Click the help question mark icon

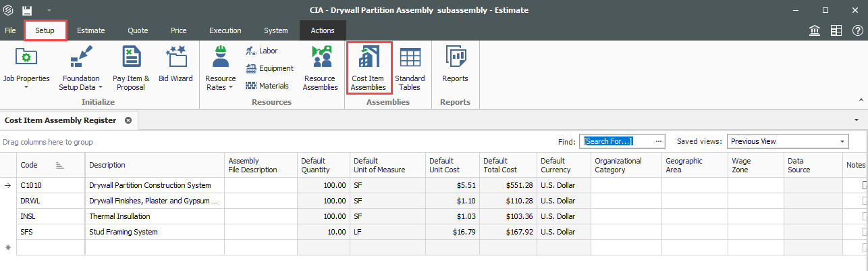(857, 30)
